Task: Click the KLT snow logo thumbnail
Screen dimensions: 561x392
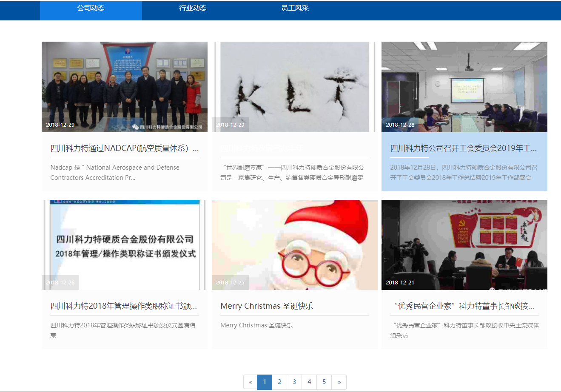Action: [x=294, y=87]
